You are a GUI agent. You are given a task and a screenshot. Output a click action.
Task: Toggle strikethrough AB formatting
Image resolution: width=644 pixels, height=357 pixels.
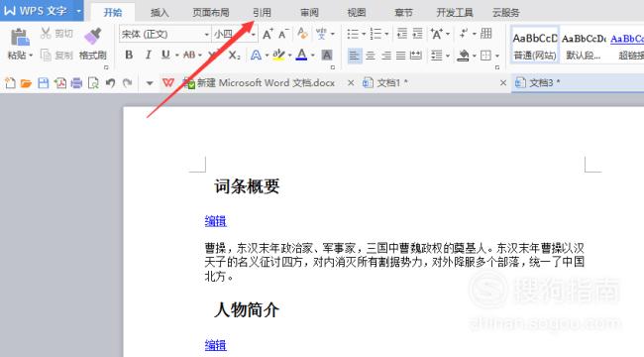[x=189, y=55]
